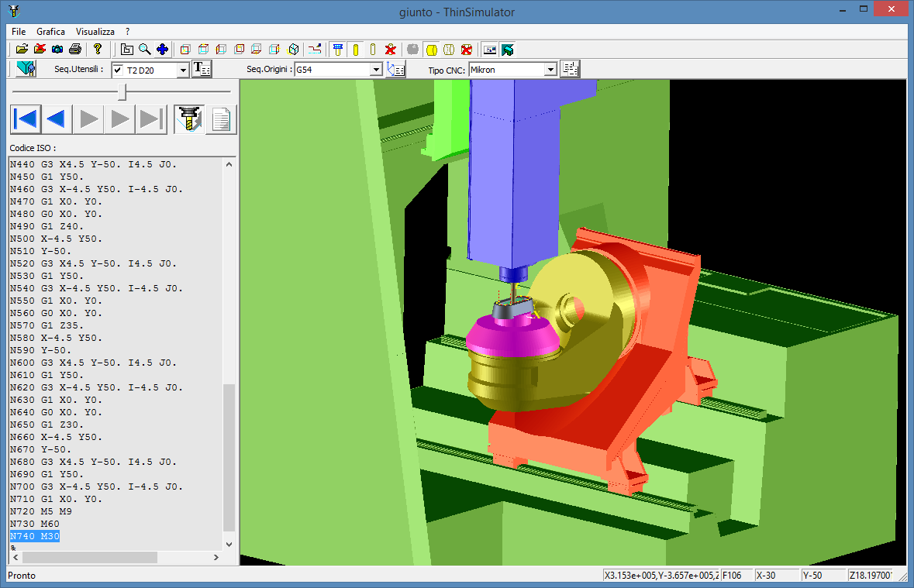914x588 pixels.
Task: Select code line N570 G1 Z35.
Action: (47, 325)
